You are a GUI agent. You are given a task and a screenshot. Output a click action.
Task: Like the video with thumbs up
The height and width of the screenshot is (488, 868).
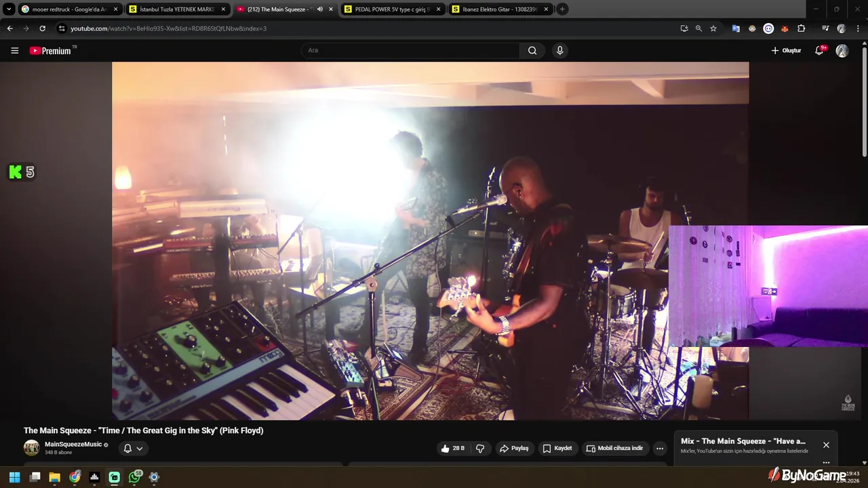pos(453,448)
